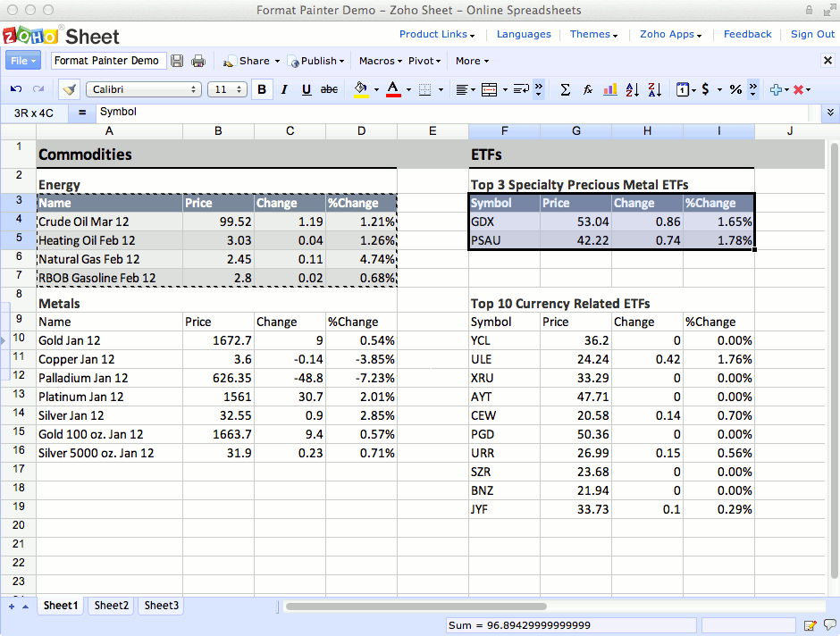Open the Calibri font dropdown
The image size is (840, 636).
point(144,89)
